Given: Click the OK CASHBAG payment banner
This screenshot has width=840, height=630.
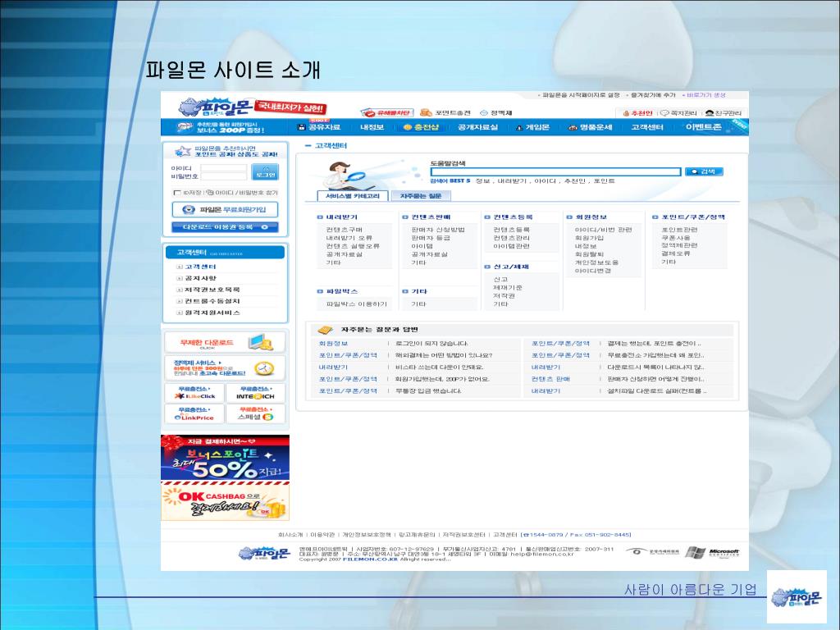Looking at the screenshot, I should 225,501.
